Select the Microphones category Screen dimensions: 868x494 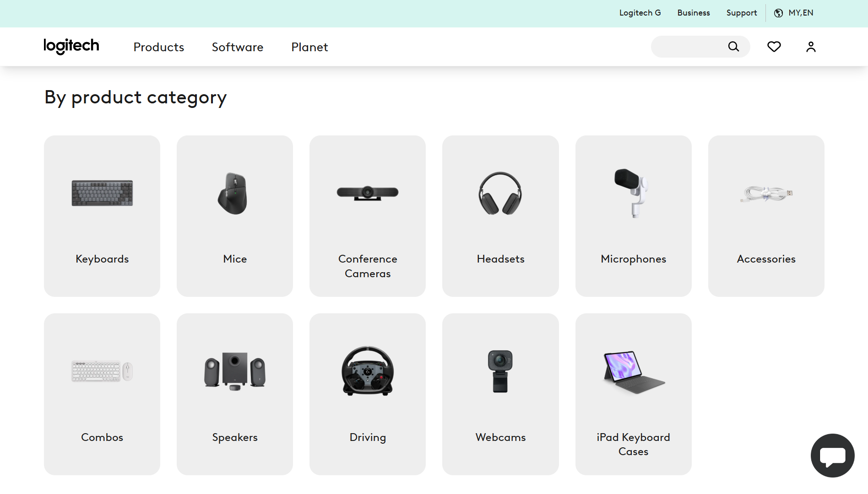click(x=633, y=215)
